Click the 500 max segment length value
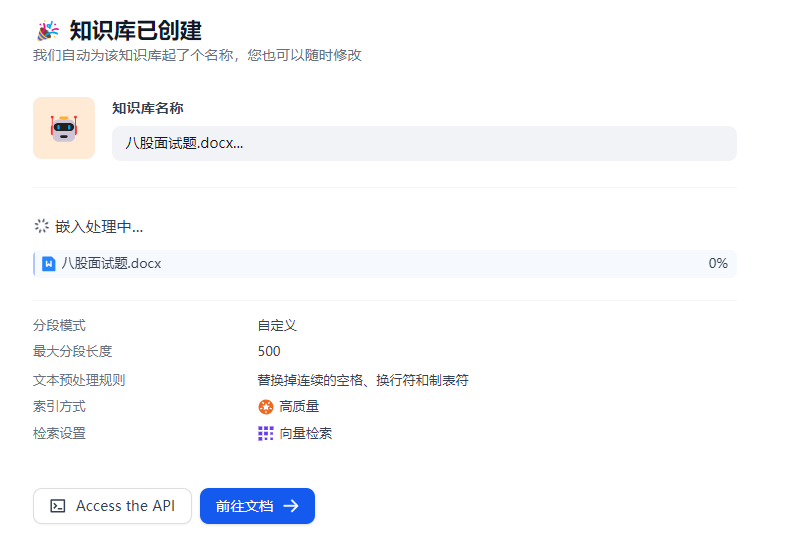801x550 pixels. pyautogui.click(x=269, y=351)
